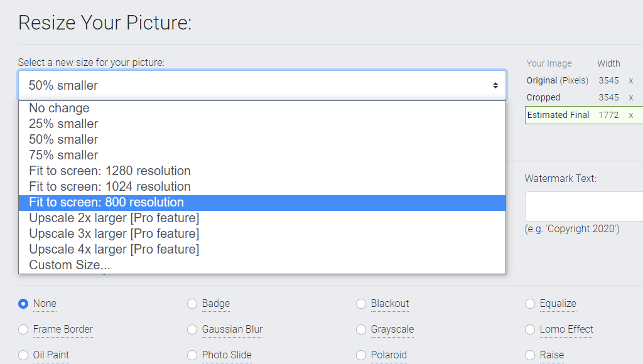This screenshot has height=364, width=643.
Task: Select 'Fit to screen: 1024 resolution'
Action: point(262,186)
